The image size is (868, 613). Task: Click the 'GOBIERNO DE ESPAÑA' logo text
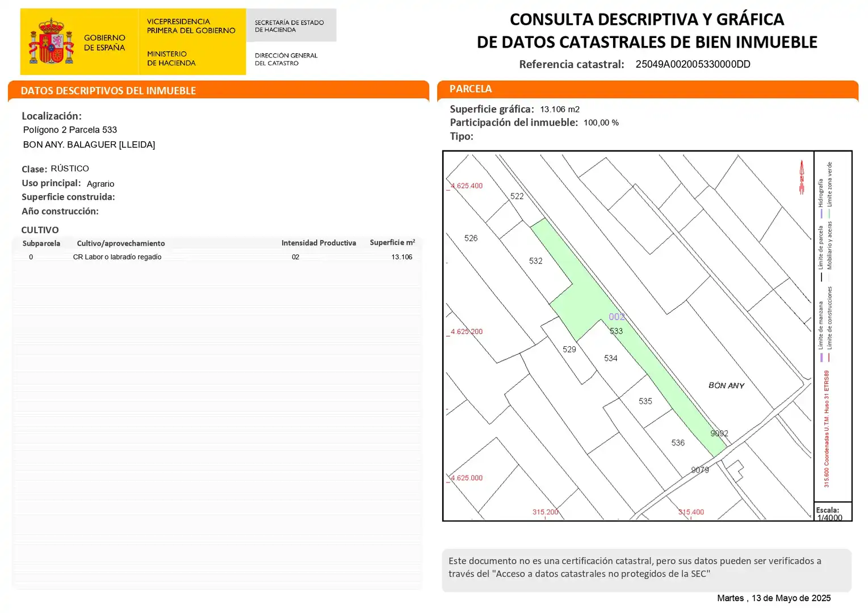coord(104,43)
